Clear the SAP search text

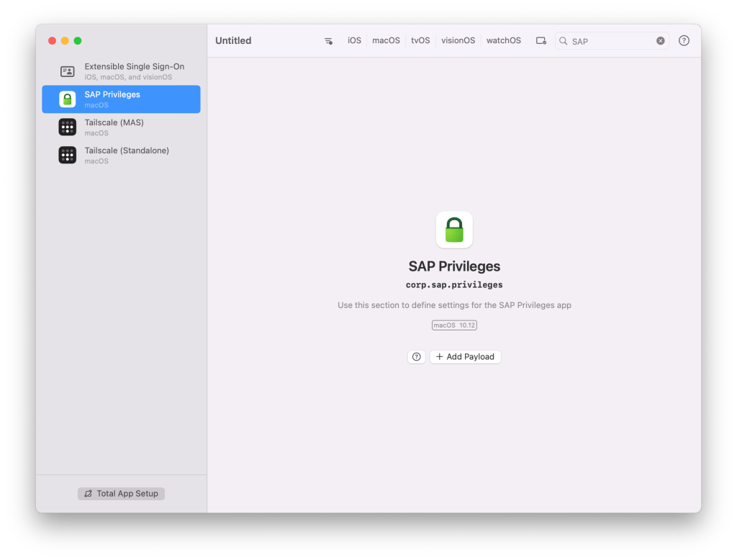point(660,41)
